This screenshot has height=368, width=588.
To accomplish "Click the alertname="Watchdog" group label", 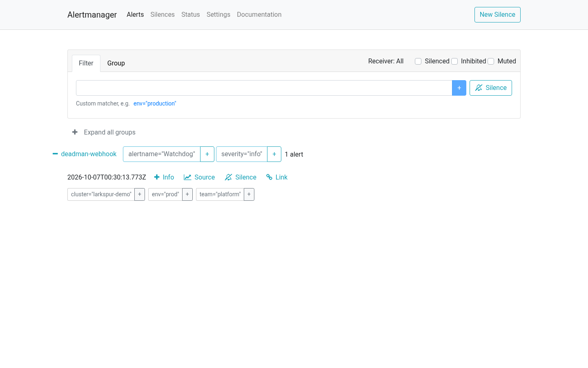I will point(162,154).
